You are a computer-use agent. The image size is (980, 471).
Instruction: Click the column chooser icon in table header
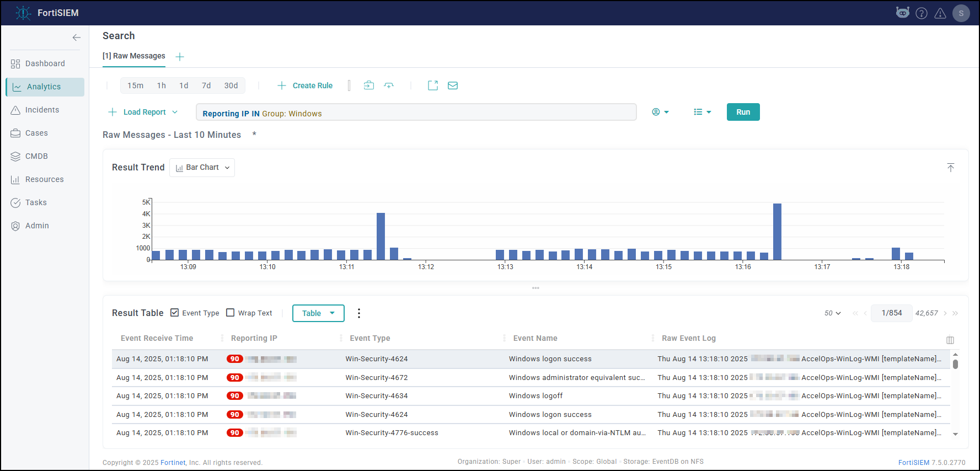(x=950, y=340)
